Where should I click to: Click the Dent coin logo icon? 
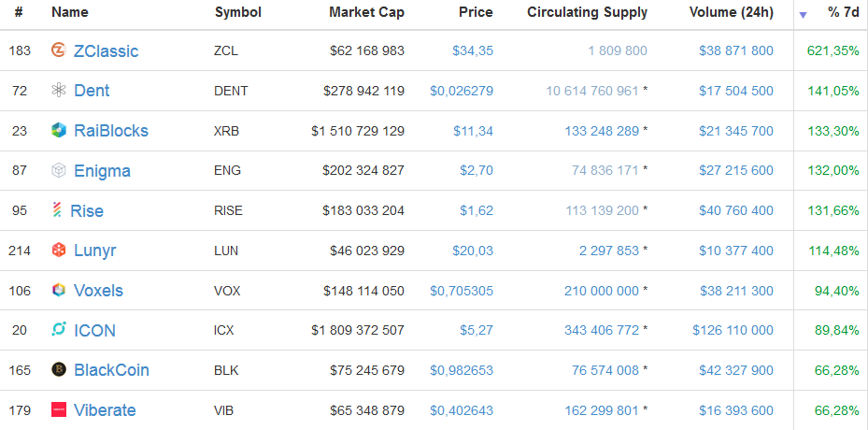58,91
